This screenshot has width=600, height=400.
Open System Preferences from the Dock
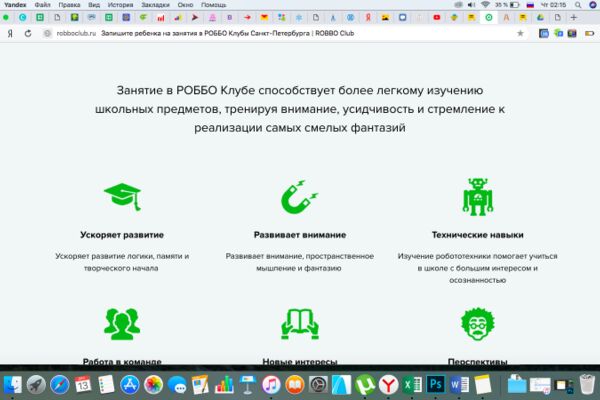pos(318,384)
